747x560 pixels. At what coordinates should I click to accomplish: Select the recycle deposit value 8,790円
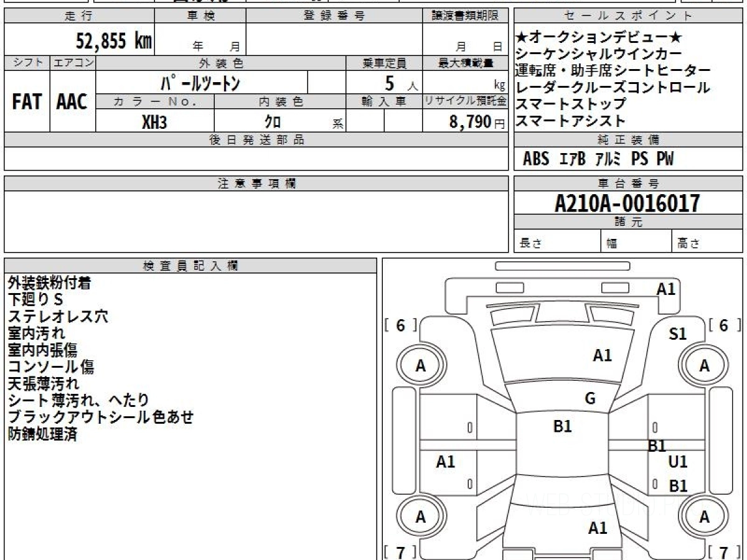(x=477, y=122)
